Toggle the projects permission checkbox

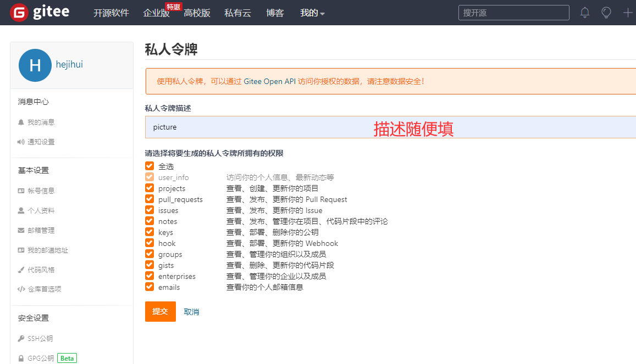coord(150,188)
